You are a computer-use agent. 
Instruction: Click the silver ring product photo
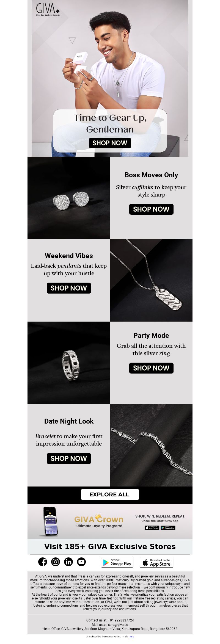pos(69,363)
